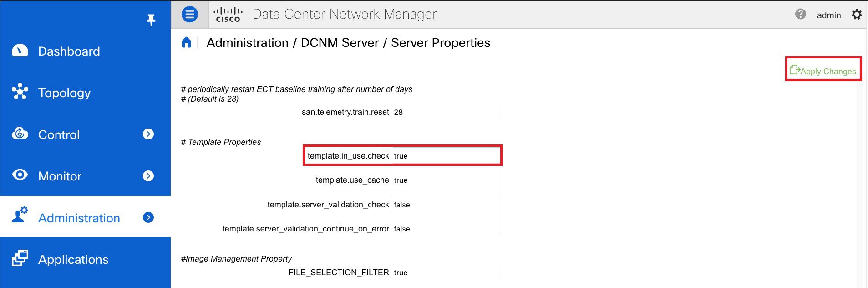Click the Applications windows icon
The height and width of the screenshot is (288, 868).
(x=20, y=258)
